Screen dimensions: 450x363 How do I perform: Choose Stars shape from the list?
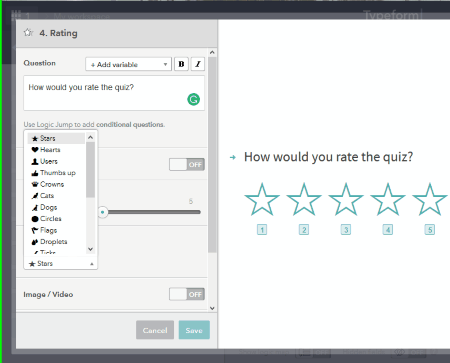tap(56, 138)
